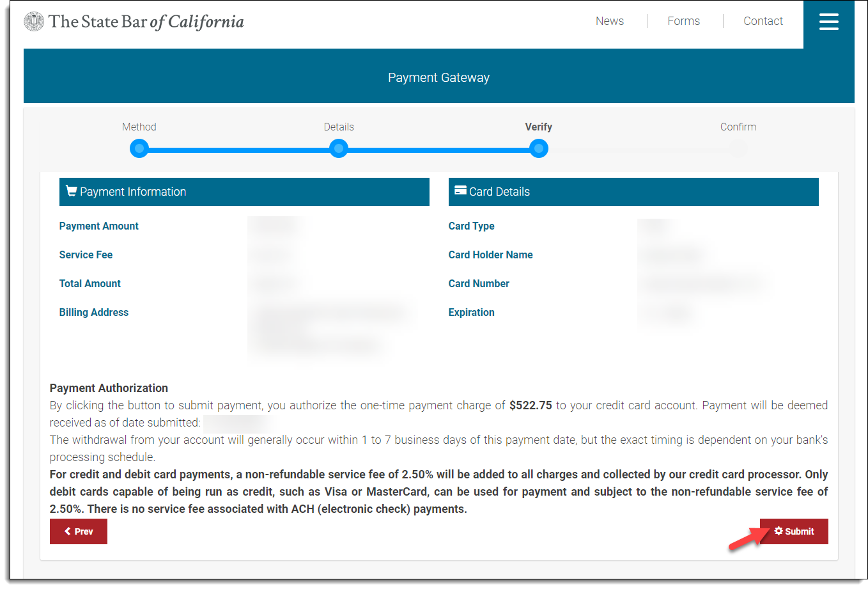Click the Card Details header
The image size is (868, 589).
click(499, 192)
